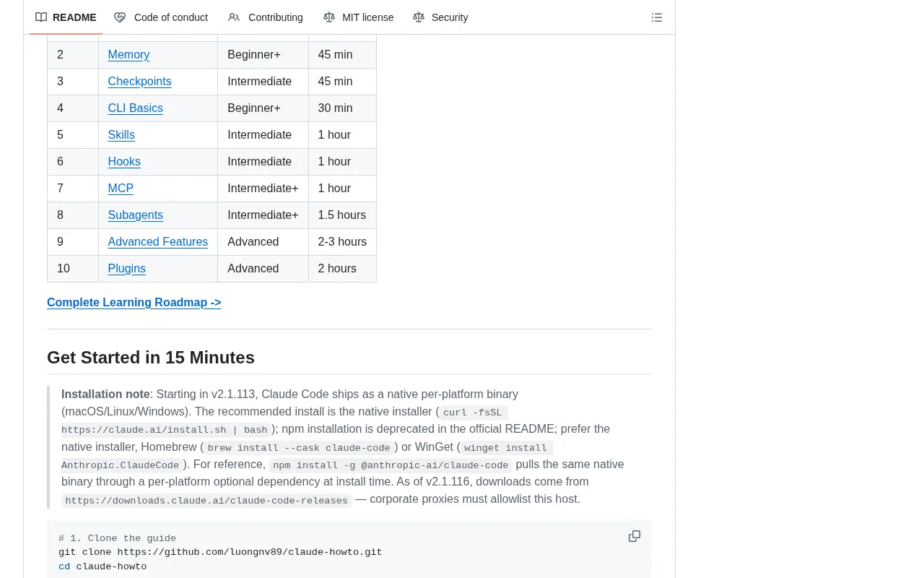
Task: Open Complete Learning Roadmap link
Action: [x=134, y=302]
